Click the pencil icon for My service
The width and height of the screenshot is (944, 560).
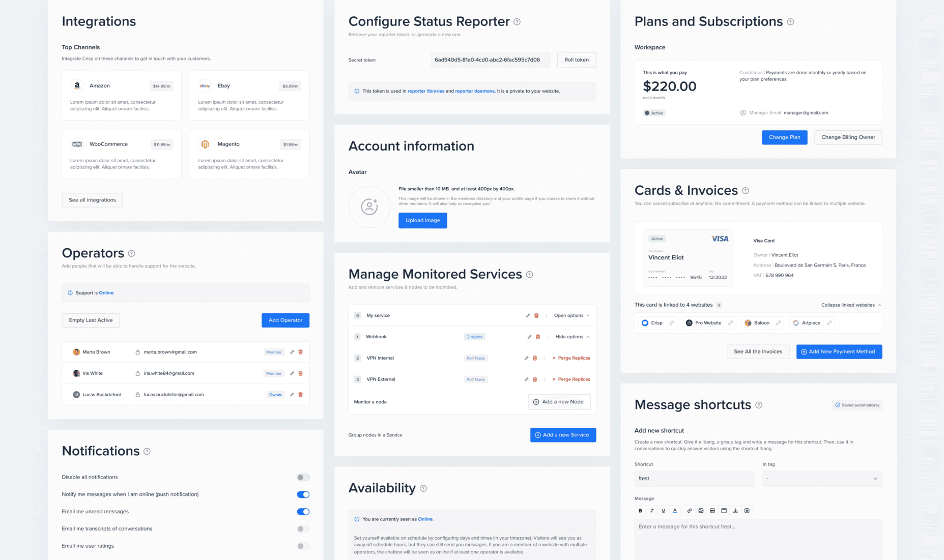click(528, 316)
